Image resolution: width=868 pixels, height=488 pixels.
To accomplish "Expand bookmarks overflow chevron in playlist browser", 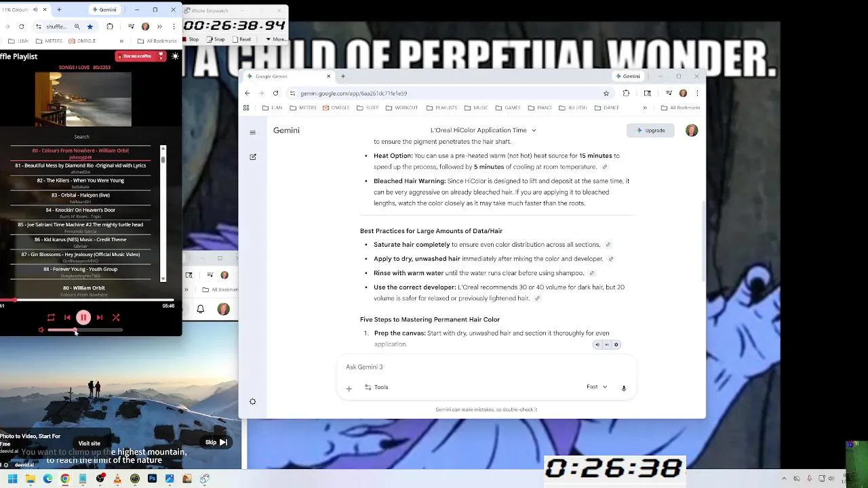I will pos(121,41).
